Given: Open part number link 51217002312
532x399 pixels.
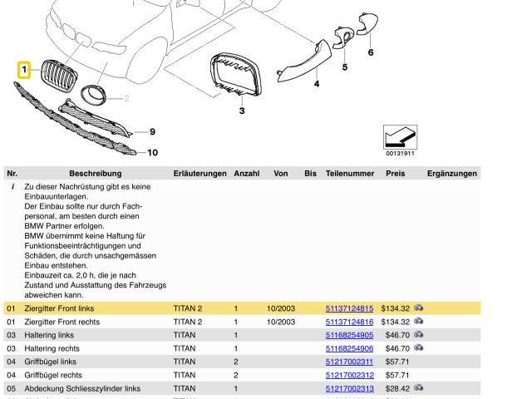Looking at the screenshot, I should click(x=349, y=376).
